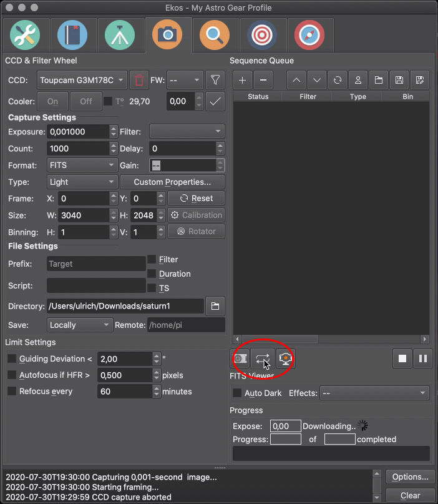Stop the capture sequence

402,358
